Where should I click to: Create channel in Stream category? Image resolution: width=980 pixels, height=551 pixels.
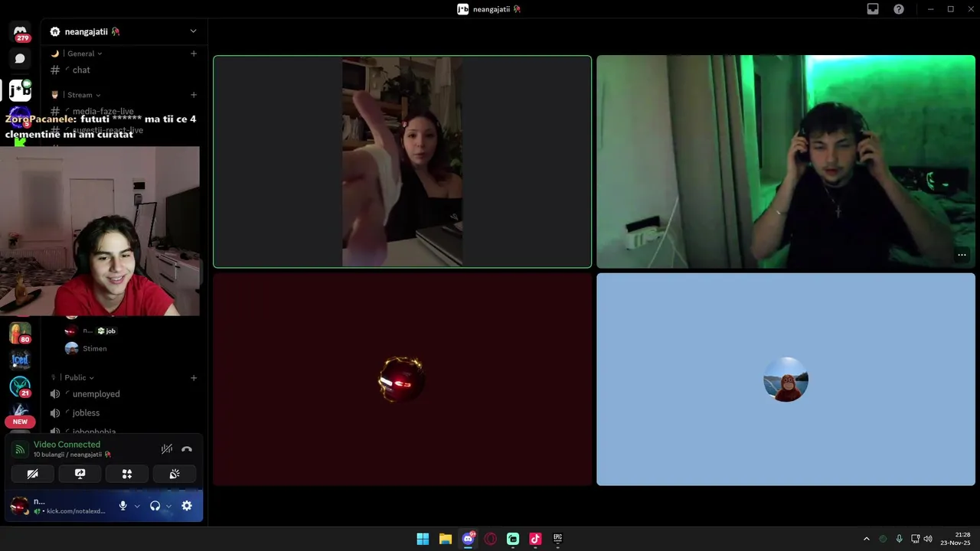pos(194,95)
